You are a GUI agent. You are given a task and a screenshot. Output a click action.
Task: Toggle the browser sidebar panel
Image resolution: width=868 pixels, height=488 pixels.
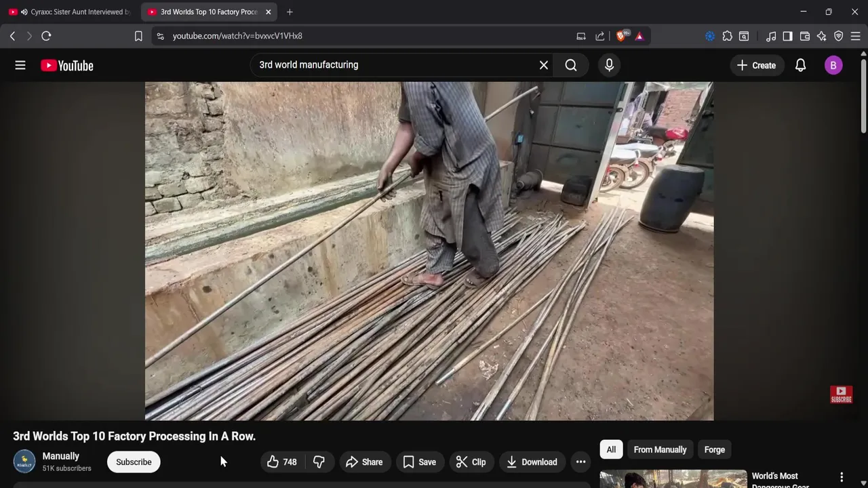pos(787,36)
